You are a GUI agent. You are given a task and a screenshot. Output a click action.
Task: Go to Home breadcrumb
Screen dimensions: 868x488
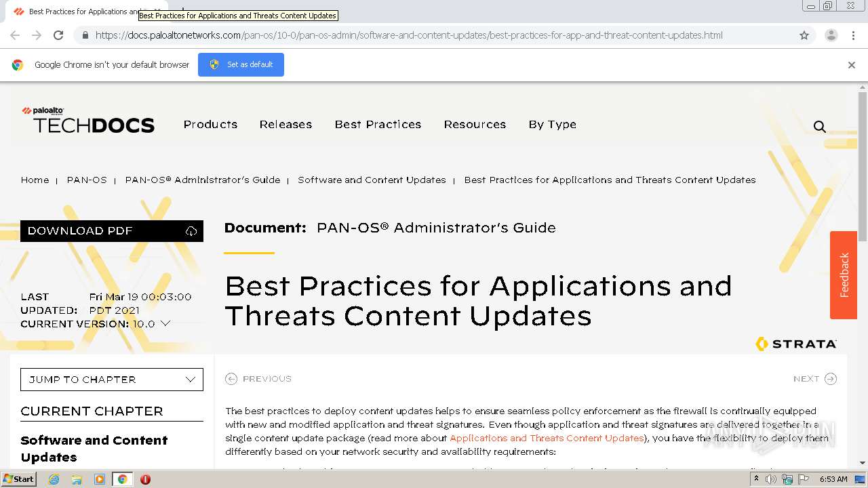[35, 180]
